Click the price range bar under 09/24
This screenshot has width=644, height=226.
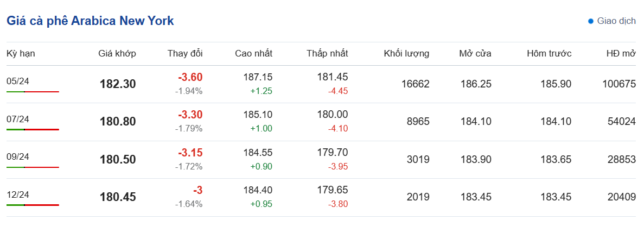pyautogui.click(x=33, y=167)
